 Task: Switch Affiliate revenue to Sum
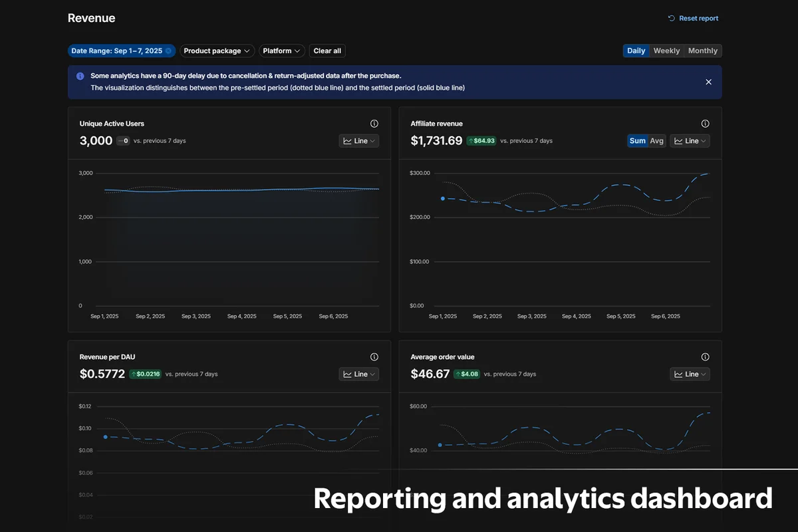637,141
